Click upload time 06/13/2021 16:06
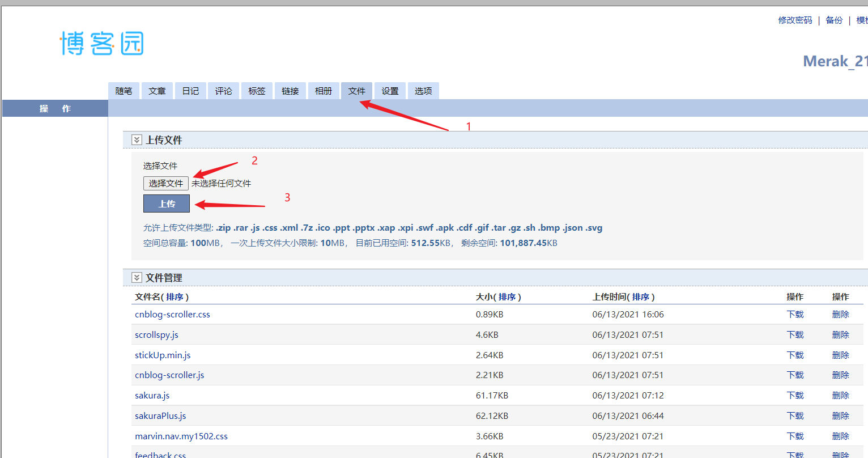The height and width of the screenshot is (458, 868). point(628,314)
